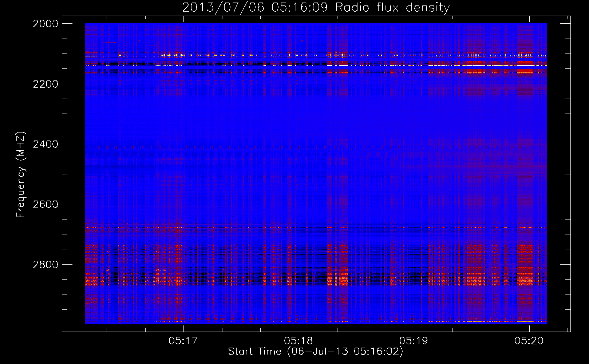Screen dimensions: 589x364
Task: Click the isolated red dot near 05:18 above 2100 MHz
Action: [302, 41]
